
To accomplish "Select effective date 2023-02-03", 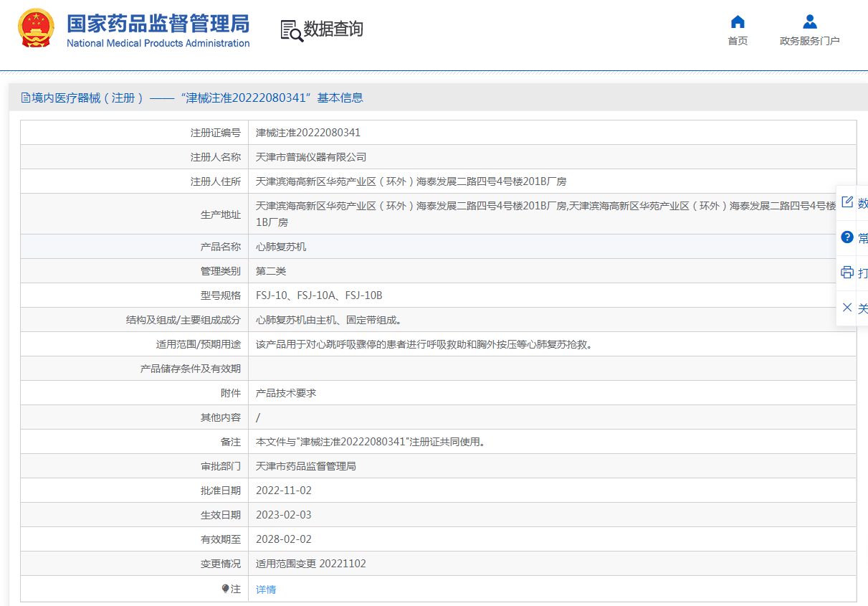I will pos(284,515).
